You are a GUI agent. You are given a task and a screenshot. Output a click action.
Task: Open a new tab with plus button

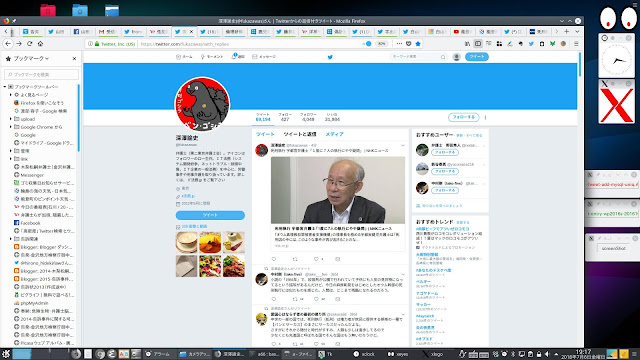(567, 31)
